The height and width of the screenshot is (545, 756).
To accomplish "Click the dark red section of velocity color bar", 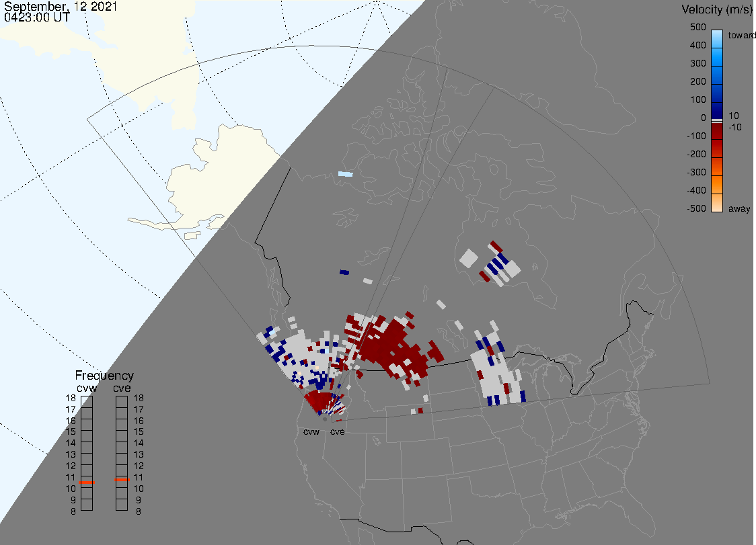I will tap(717, 132).
